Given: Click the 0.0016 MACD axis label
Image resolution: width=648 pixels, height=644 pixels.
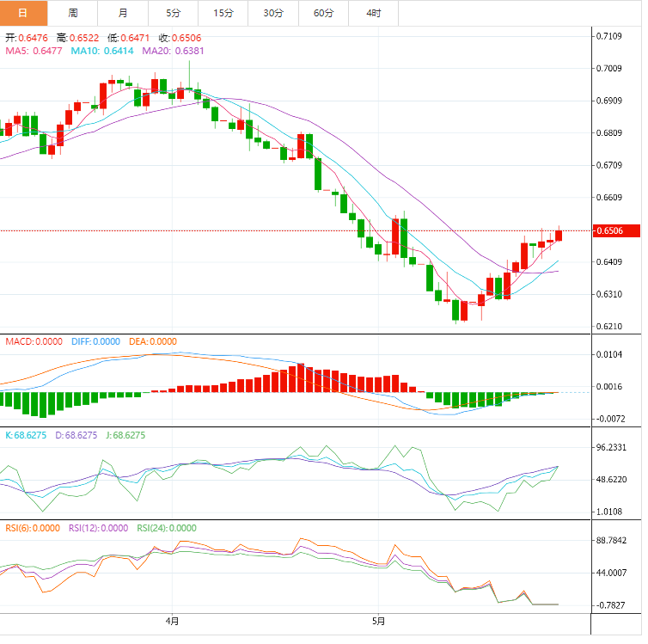Looking at the screenshot, I should tap(609, 387).
